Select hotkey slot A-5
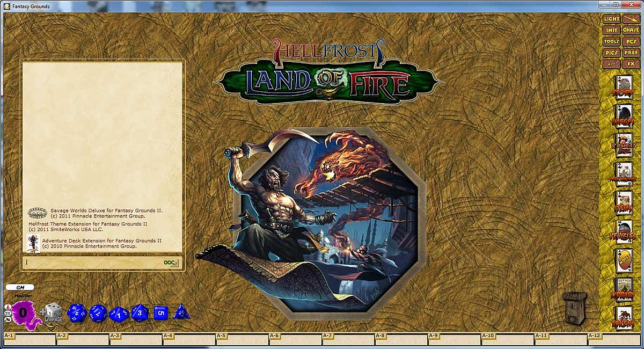Viewport: 644px width, 349px height. point(242,340)
